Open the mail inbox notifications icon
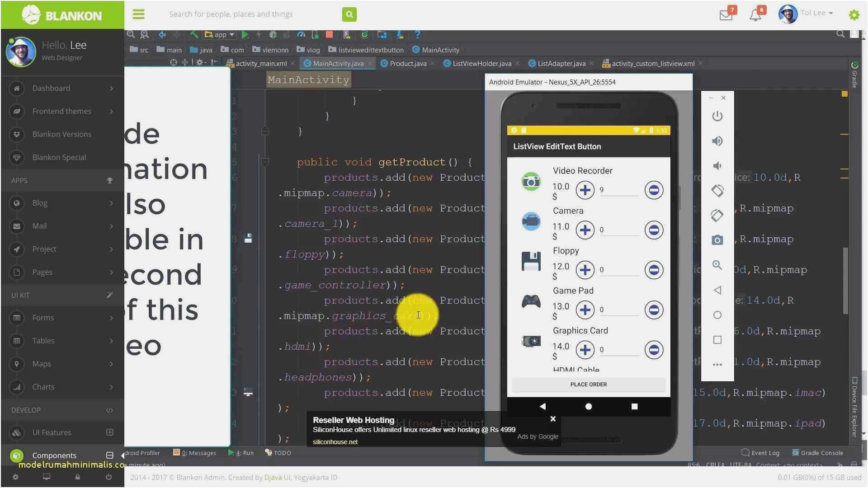 click(x=726, y=15)
